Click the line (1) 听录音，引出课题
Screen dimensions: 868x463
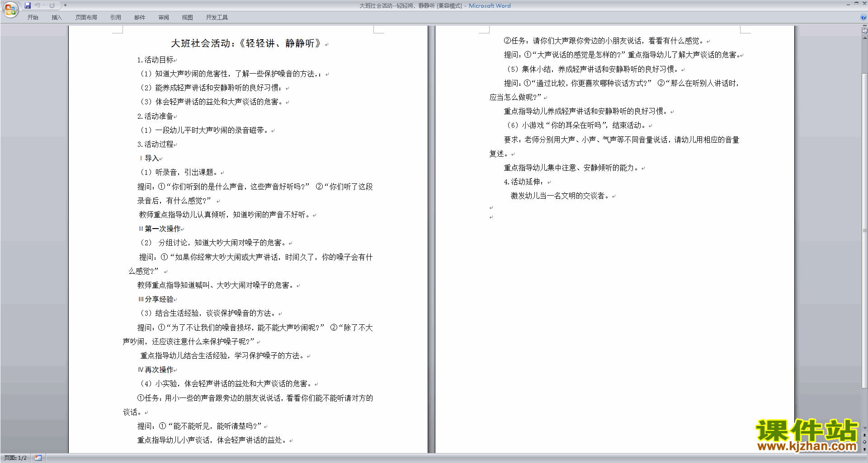[x=180, y=172]
